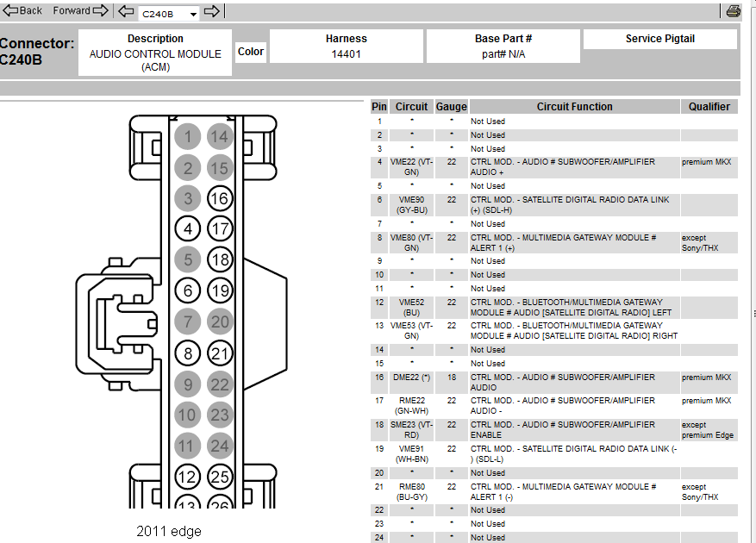This screenshot has width=756, height=543.
Task: Click unused pin 24 in the diagram
Action: click(220, 446)
